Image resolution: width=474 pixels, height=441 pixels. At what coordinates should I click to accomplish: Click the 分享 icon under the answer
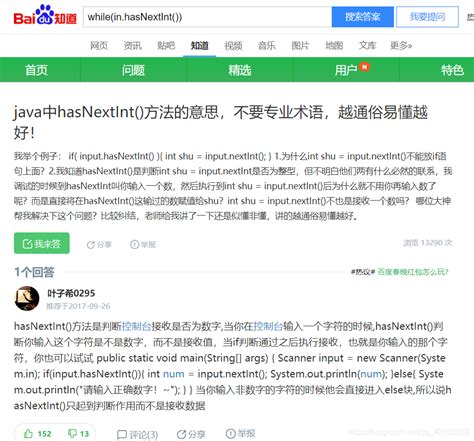[x=181, y=434]
